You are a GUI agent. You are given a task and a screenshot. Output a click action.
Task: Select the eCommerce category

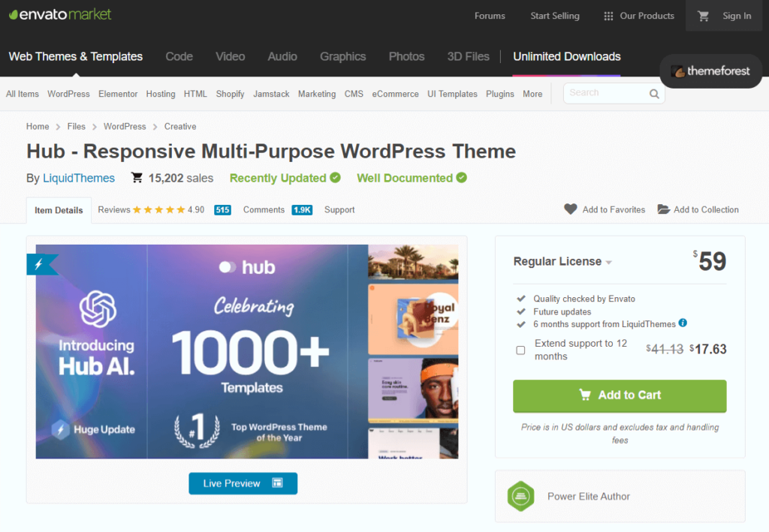[x=395, y=94]
